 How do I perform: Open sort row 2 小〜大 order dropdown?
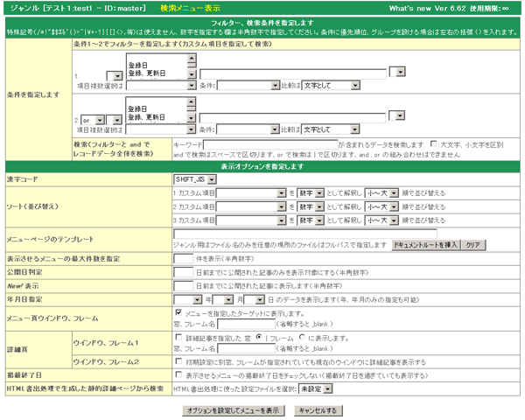point(381,207)
